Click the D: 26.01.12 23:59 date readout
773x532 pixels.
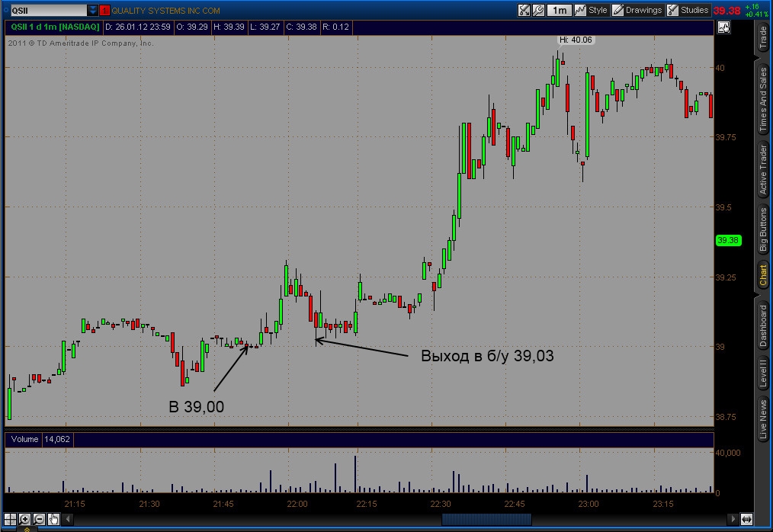[x=137, y=27]
